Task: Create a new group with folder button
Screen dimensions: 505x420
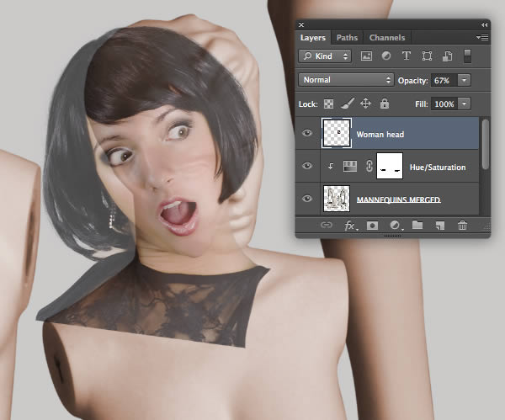Action: [417, 226]
